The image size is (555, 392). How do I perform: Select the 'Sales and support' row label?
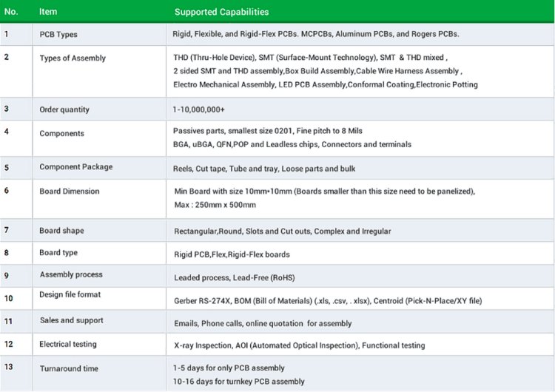click(x=72, y=320)
